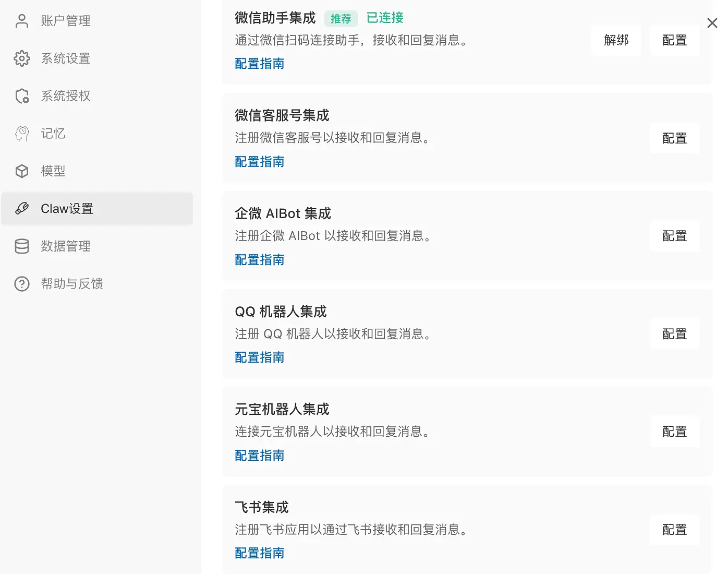Open 数据管理 in the sidebar

point(97,246)
